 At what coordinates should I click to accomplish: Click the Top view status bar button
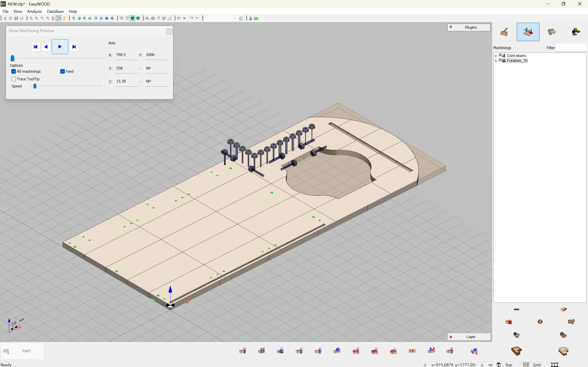pyautogui.click(x=508, y=364)
